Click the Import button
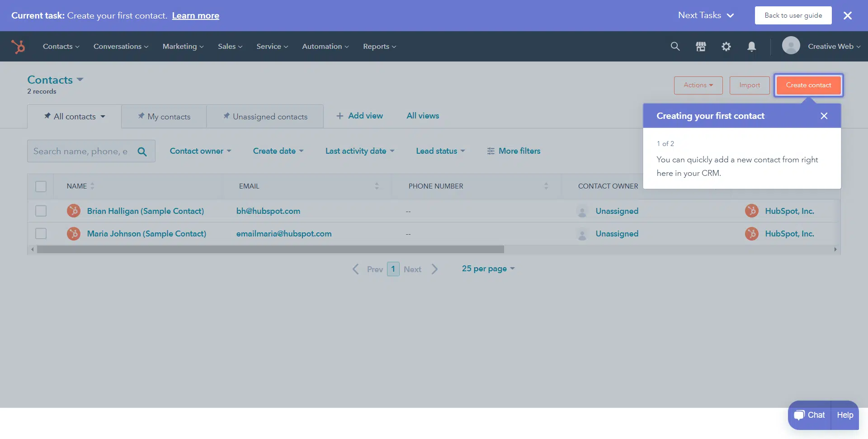This screenshot has height=439, width=868. 750,85
